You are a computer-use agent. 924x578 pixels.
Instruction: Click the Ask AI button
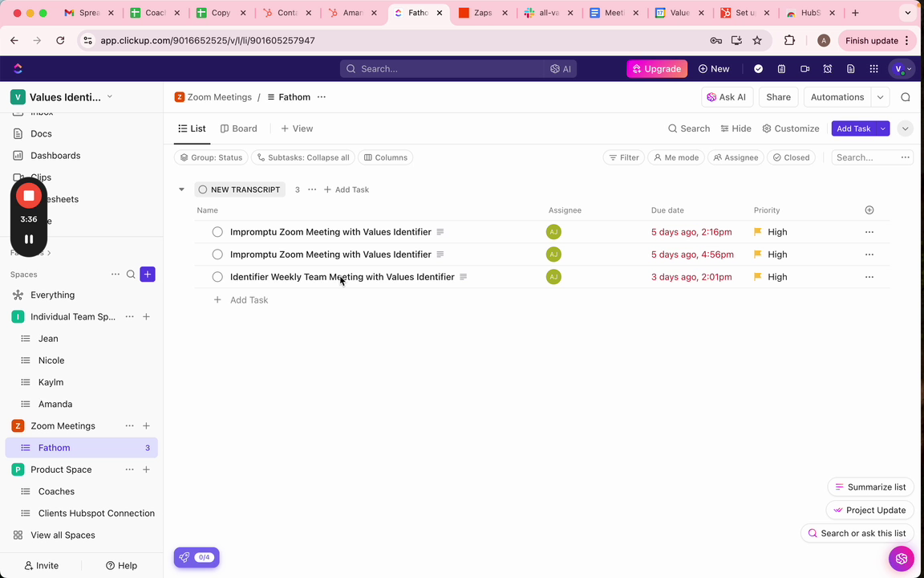[727, 97]
